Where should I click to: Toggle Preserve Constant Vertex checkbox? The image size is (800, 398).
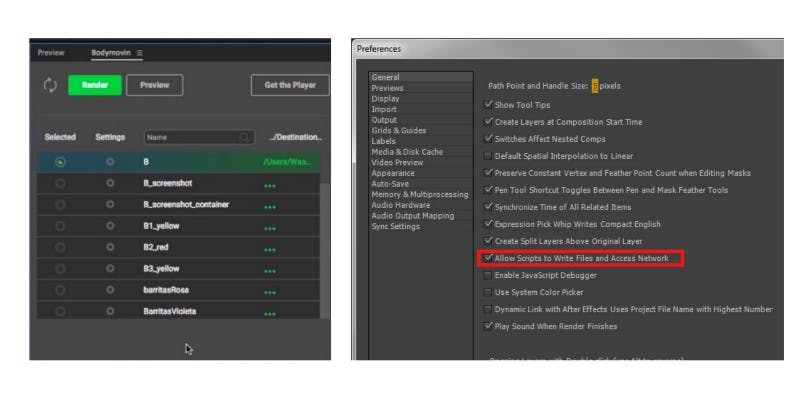488,173
